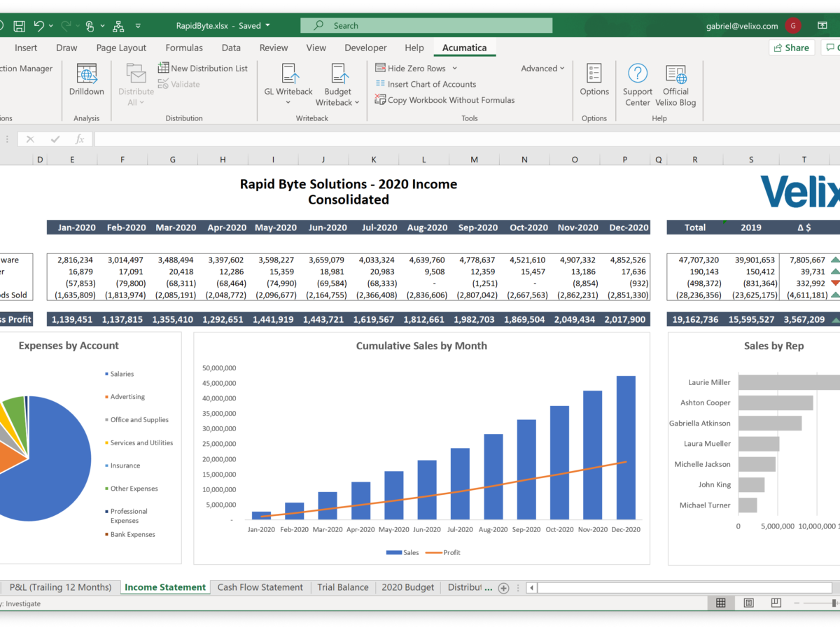This screenshot has height=630, width=840.
Task: Switch to the Formulas ribbon tab
Action: [183, 48]
